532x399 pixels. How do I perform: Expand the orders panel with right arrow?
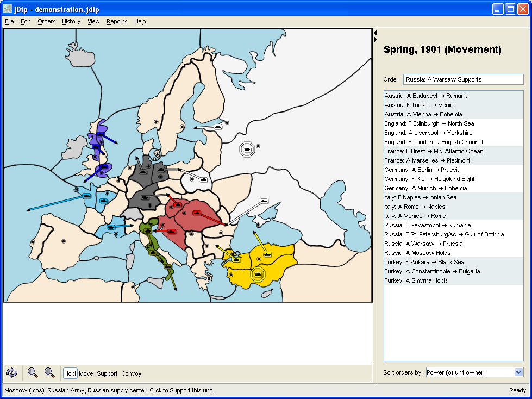pos(375,39)
